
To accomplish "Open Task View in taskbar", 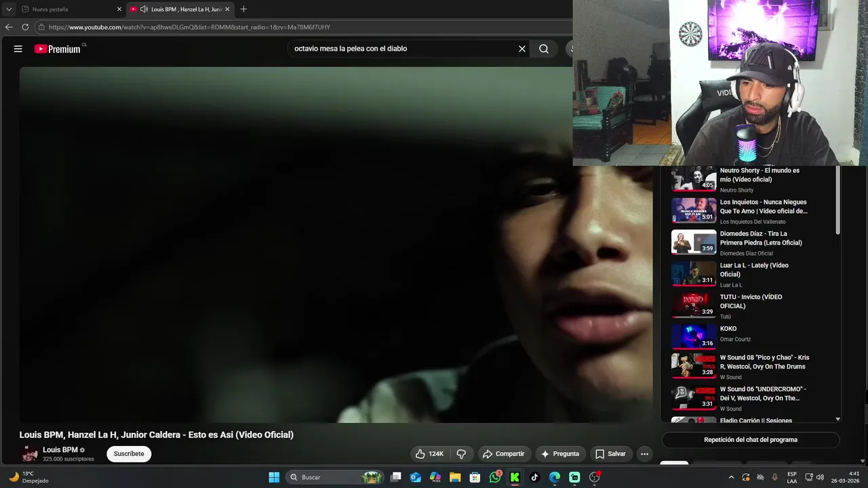I will (396, 477).
